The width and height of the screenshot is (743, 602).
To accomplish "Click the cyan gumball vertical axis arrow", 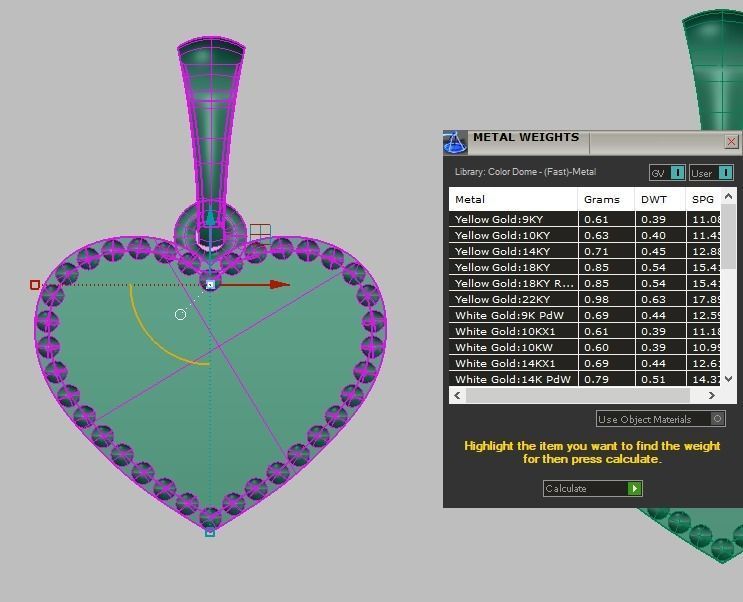I will 210,218.
